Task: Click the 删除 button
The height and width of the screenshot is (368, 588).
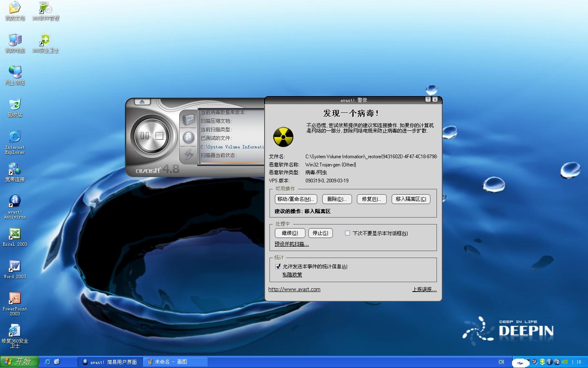Action: pos(336,199)
